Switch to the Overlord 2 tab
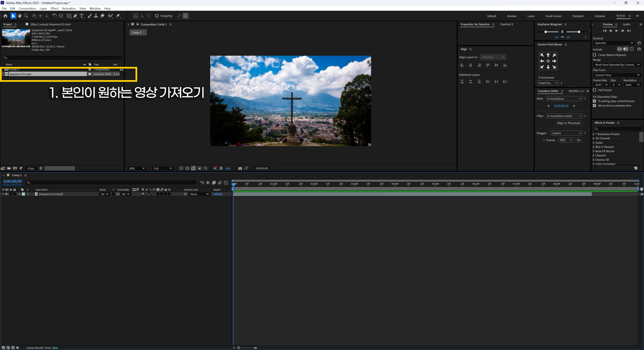This screenshot has width=644, height=350. pos(506,24)
